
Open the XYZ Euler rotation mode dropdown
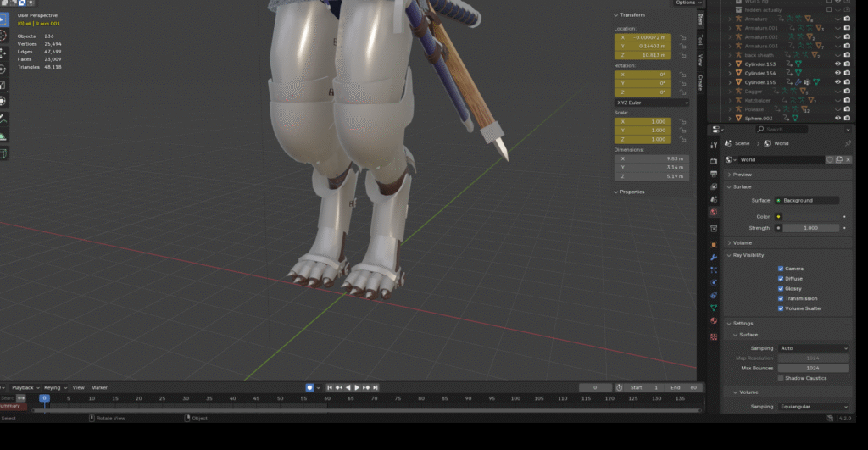pos(651,103)
